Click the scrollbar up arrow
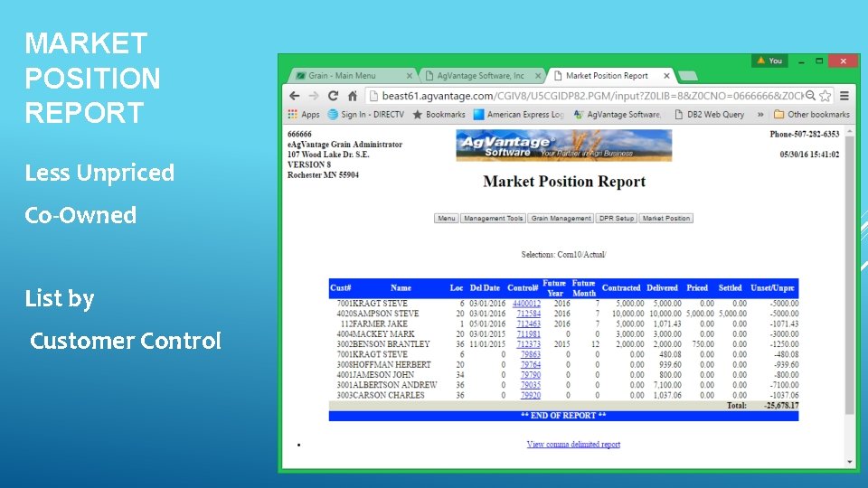The height and width of the screenshot is (488, 868). (850, 131)
